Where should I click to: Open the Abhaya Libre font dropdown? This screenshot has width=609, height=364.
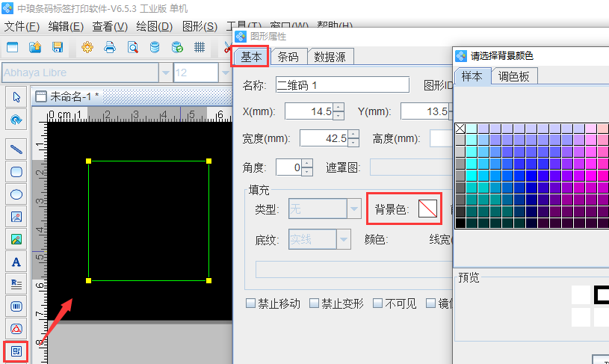click(x=165, y=73)
